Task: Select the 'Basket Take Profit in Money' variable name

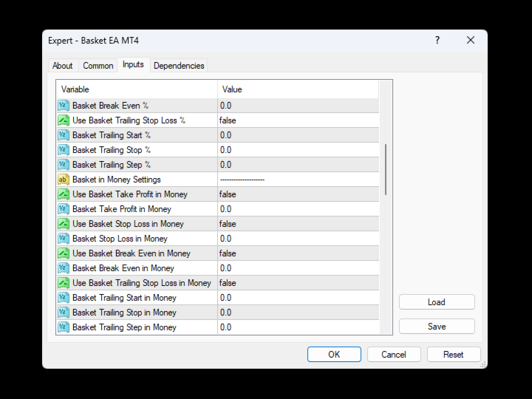Action: pos(121,209)
